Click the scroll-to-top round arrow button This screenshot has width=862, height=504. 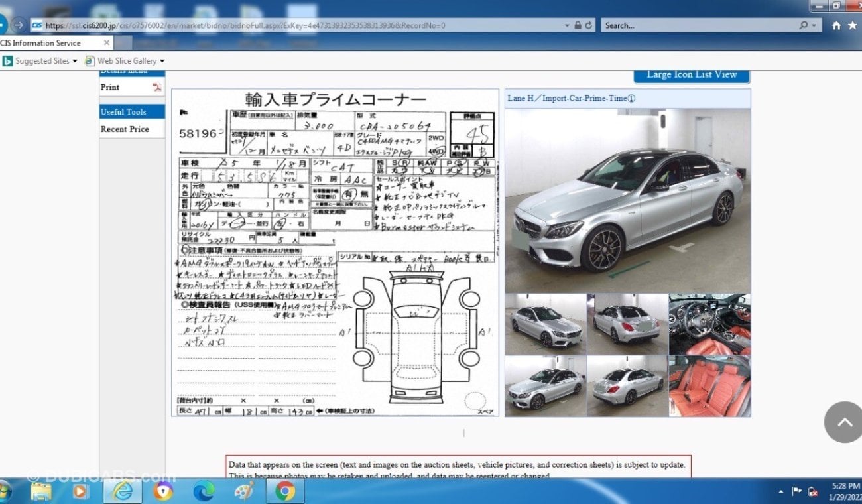[x=844, y=422]
